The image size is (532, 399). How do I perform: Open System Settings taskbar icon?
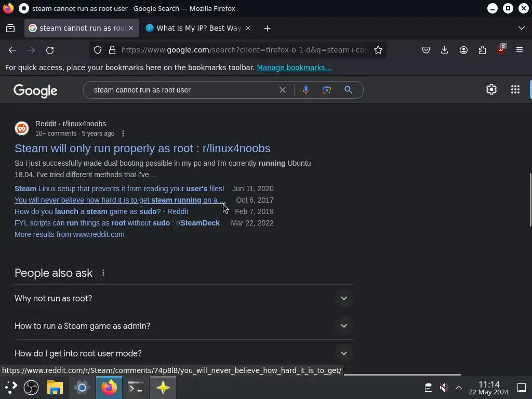(82, 388)
